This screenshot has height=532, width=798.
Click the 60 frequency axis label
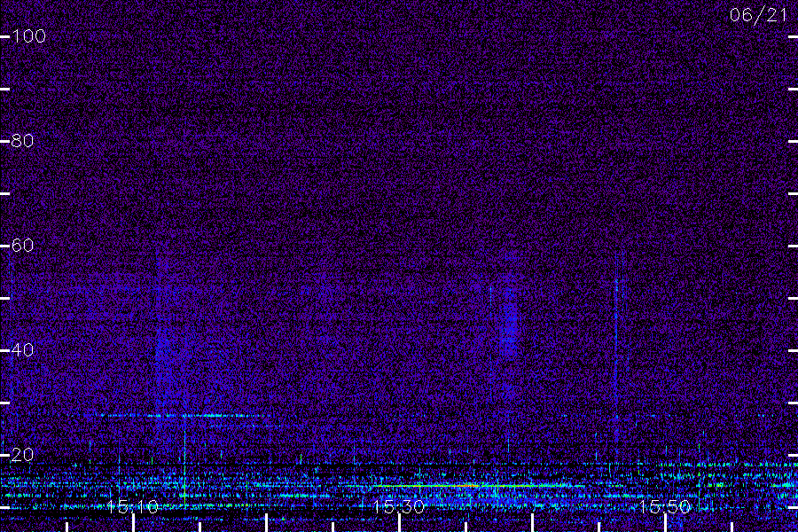22,246
